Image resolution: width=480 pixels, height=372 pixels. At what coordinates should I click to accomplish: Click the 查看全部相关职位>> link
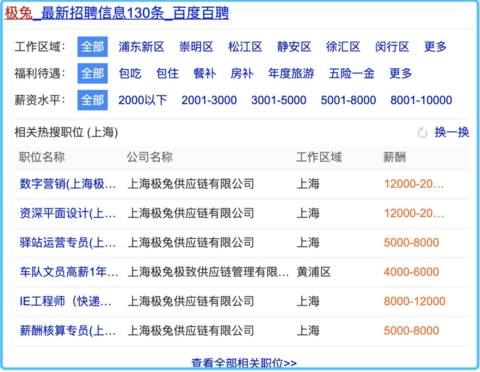[x=244, y=363]
